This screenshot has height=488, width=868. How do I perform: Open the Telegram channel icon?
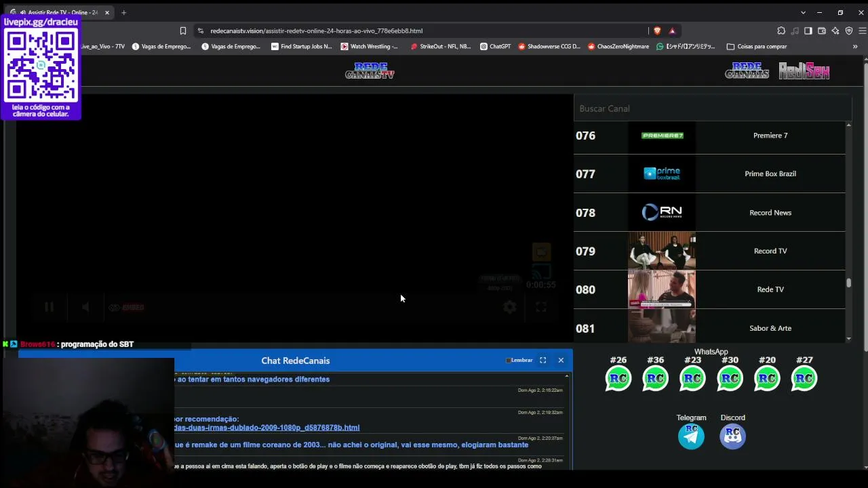click(691, 436)
